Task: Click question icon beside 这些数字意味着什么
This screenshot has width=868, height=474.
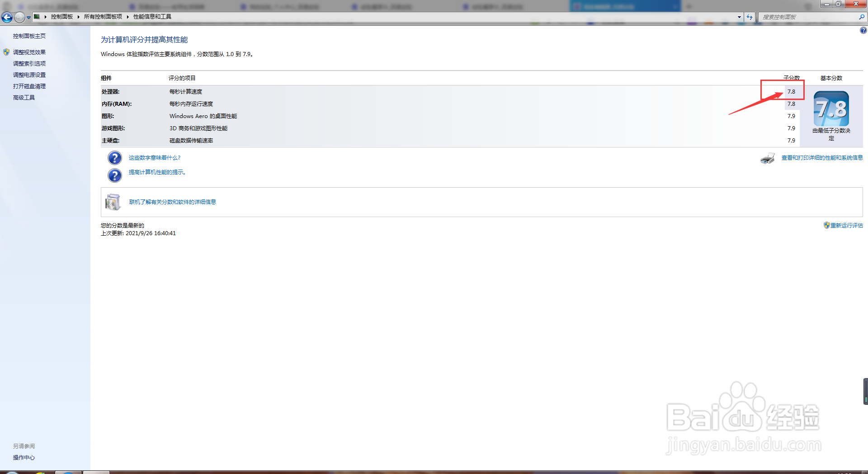Action: [x=115, y=158]
